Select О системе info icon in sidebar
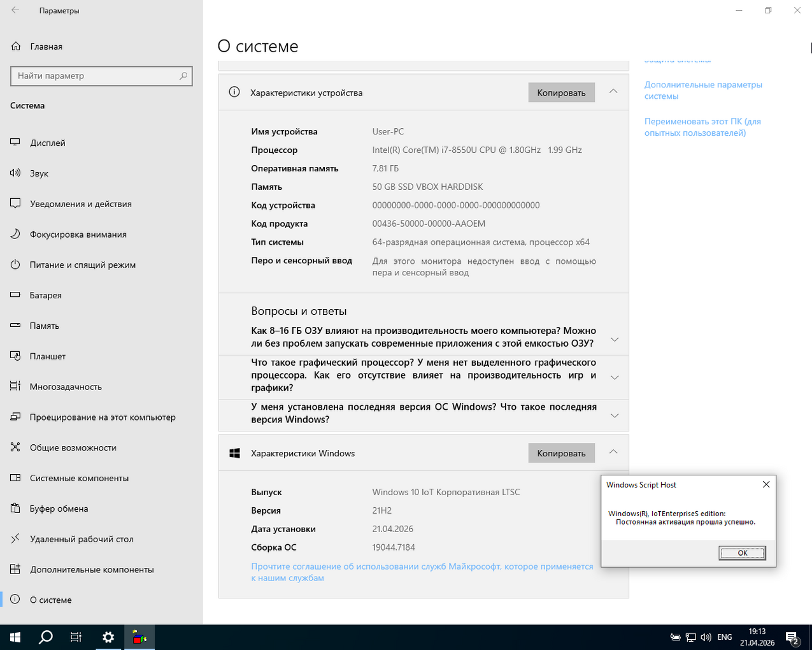Image resolution: width=812 pixels, height=650 pixels. click(x=15, y=600)
